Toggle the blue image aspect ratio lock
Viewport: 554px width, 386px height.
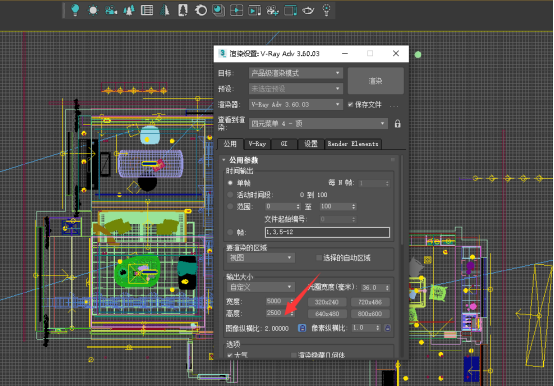[x=302, y=328]
